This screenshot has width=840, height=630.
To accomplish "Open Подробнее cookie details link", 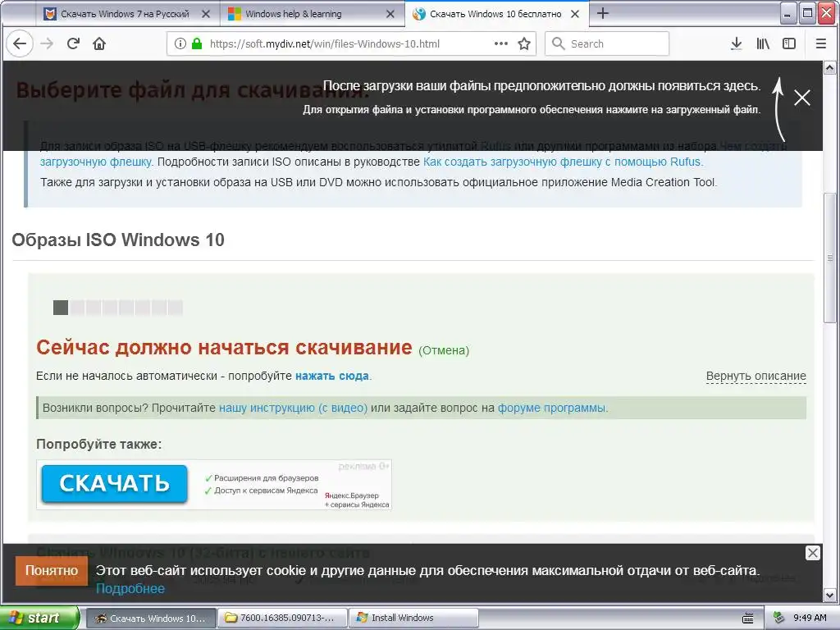I will click(130, 589).
